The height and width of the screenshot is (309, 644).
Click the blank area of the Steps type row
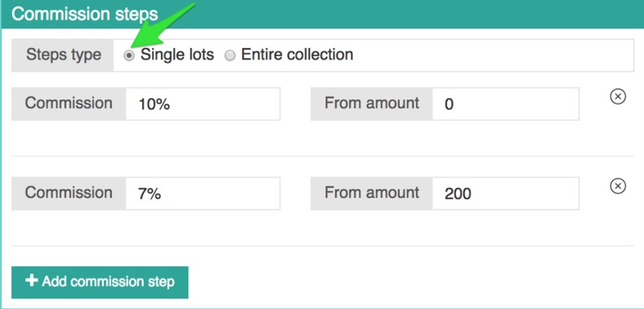(x=494, y=55)
